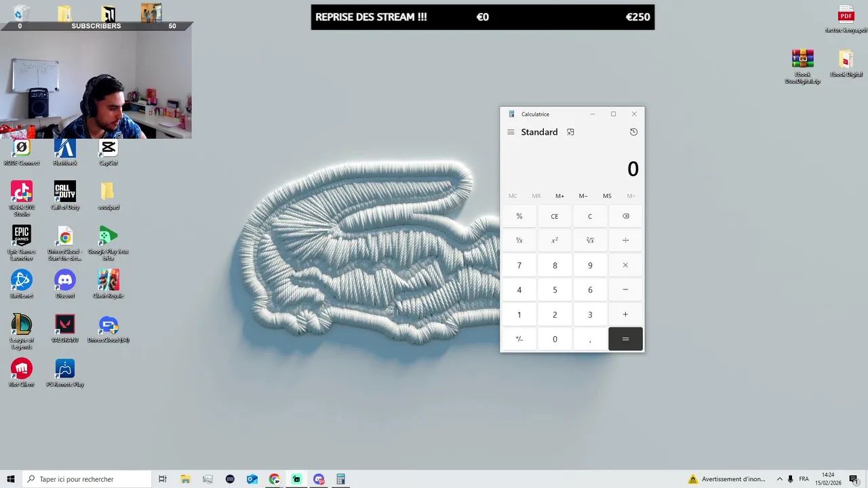Viewport: 868px width, 488px height.
Task: Click the reciprocal 1/x button
Action: tap(519, 241)
